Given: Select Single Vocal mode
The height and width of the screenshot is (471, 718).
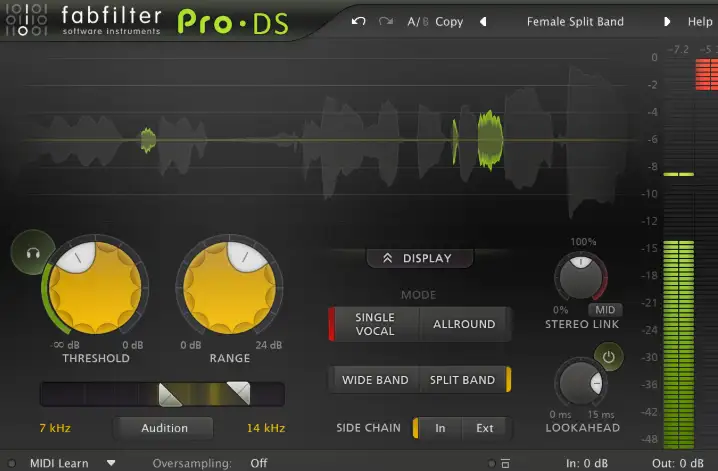Looking at the screenshot, I should click(x=374, y=324).
